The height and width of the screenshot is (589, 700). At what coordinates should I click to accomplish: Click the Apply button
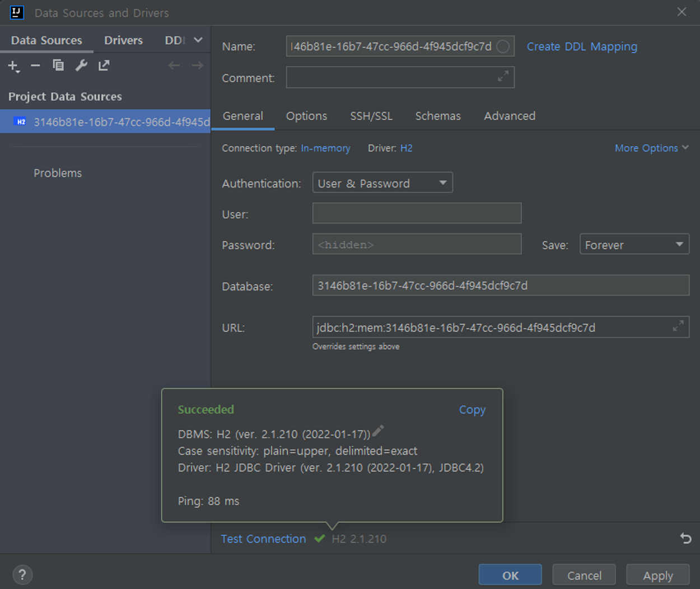coord(658,575)
